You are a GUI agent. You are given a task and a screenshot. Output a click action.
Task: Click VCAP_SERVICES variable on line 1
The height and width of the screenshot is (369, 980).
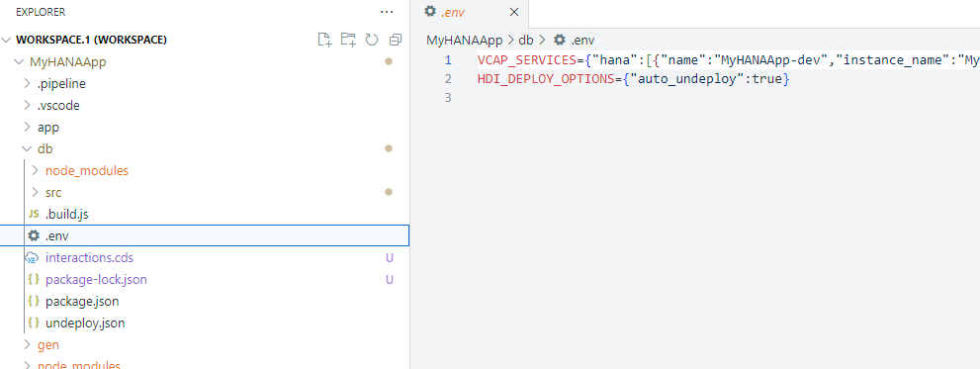(527, 60)
